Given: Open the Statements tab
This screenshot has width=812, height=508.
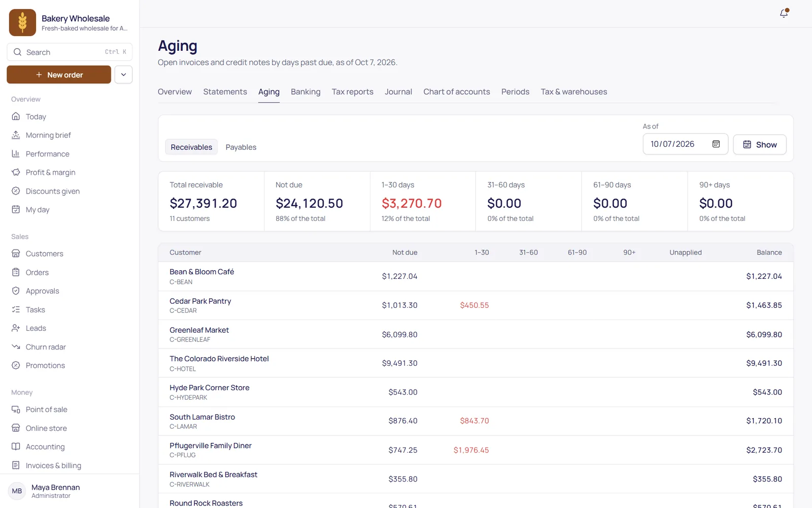Looking at the screenshot, I should (x=225, y=92).
